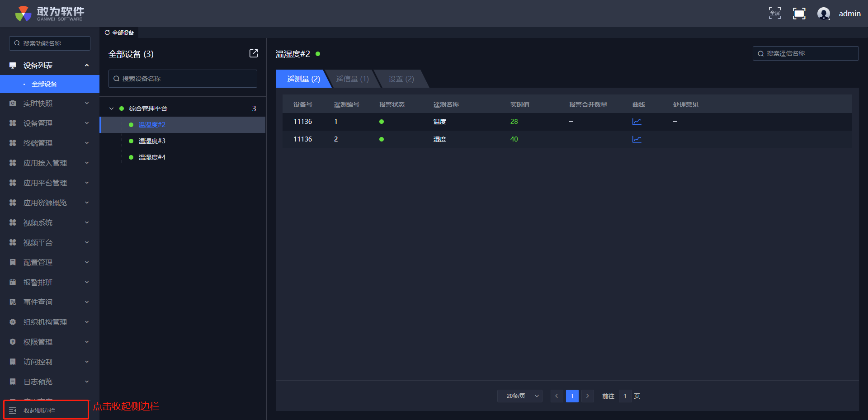This screenshot has height=420, width=868.
Task: Select the 温湿度#4 device in tree
Action: point(152,157)
